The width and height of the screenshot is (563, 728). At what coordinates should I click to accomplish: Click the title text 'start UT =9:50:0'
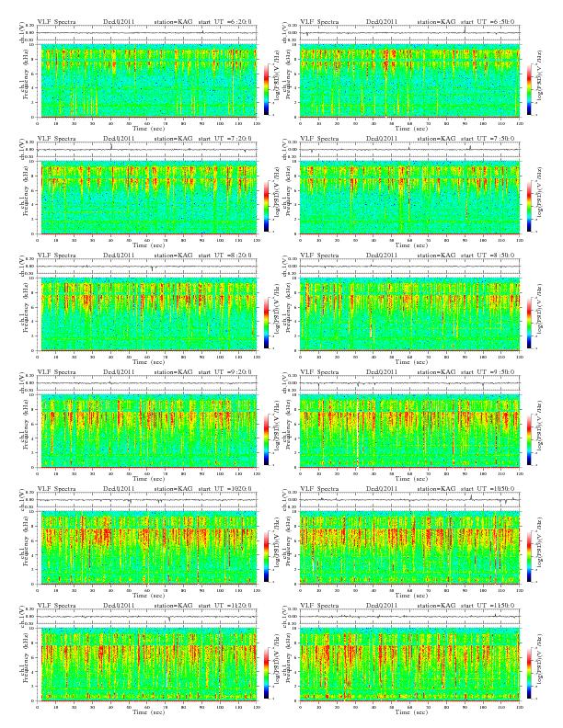(488, 372)
